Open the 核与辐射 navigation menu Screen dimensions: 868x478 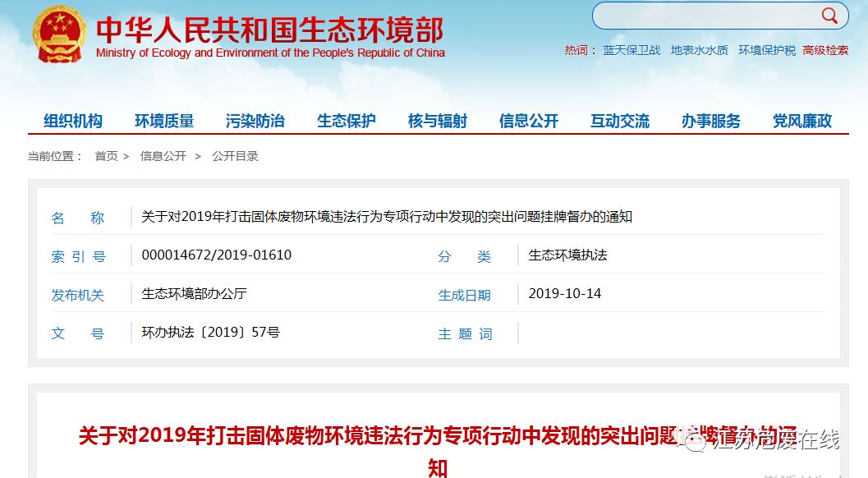point(438,121)
